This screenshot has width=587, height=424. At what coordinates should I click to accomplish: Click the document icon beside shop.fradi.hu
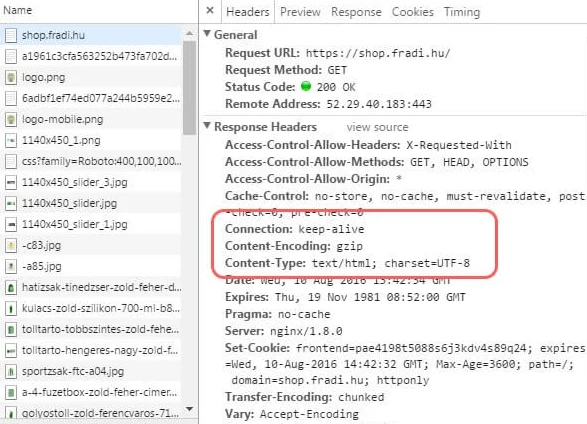pos(11,36)
